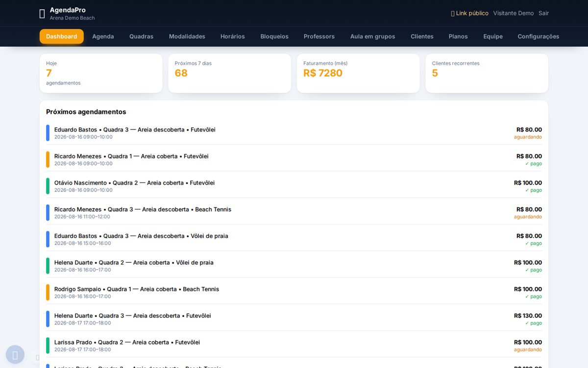This screenshot has width=588, height=368.
Task: Click the Visitante Demo user name
Action: coord(514,13)
